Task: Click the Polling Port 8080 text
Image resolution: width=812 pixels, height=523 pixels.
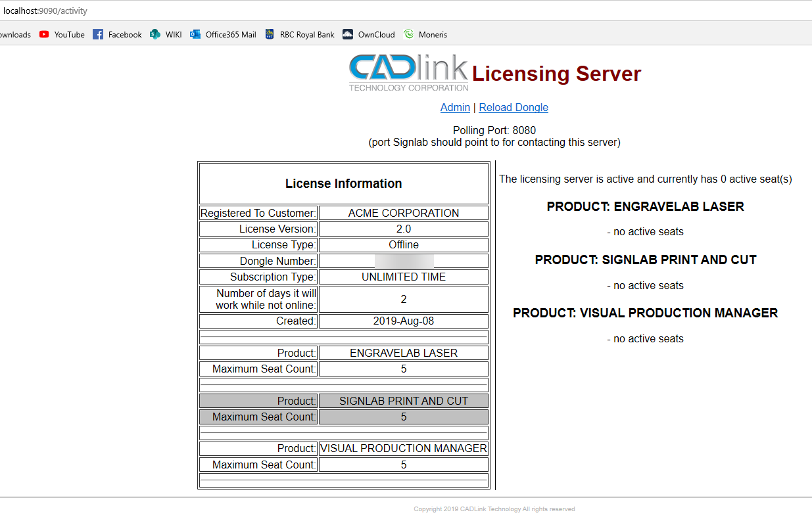Action: pyautogui.click(x=494, y=130)
